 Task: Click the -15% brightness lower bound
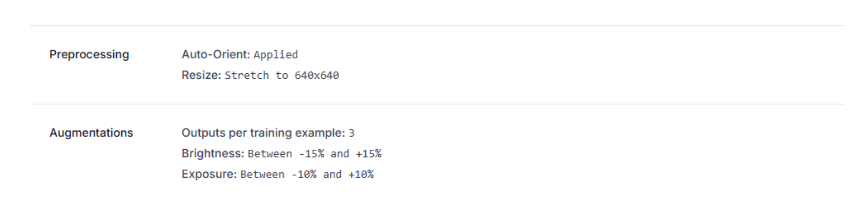click(x=311, y=154)
